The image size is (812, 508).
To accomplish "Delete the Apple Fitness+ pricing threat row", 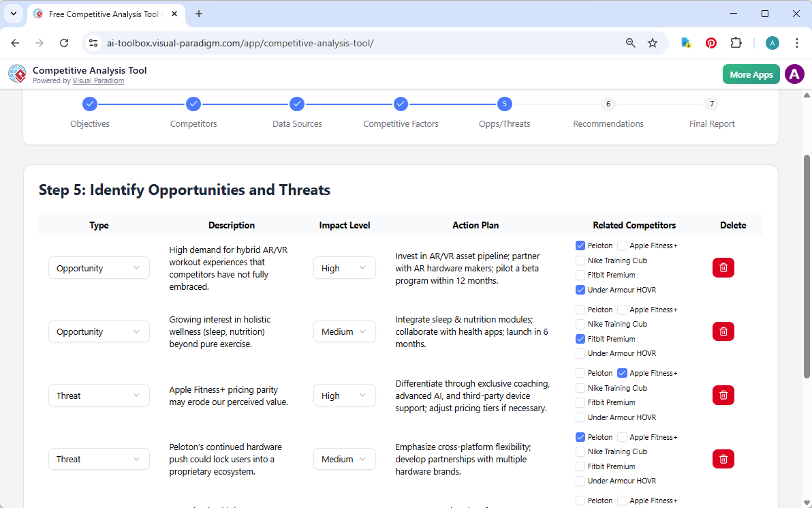I will pyautogui.click(x=723, y=395).
